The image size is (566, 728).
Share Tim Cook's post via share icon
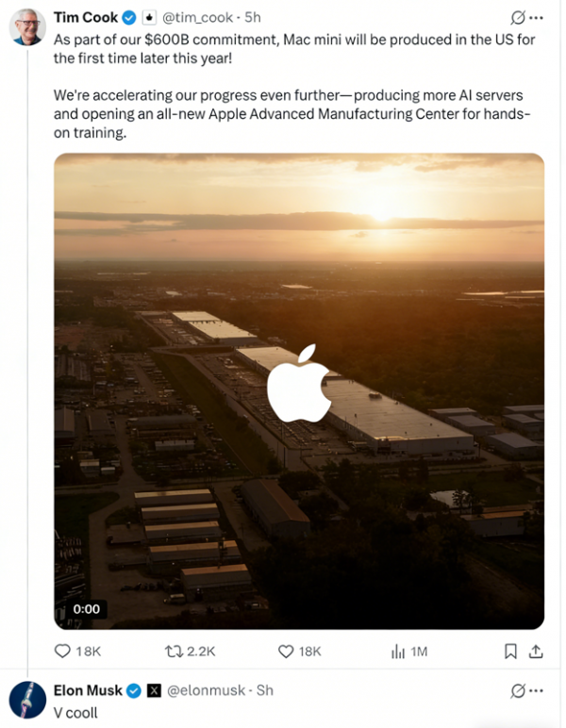(536, 652)
